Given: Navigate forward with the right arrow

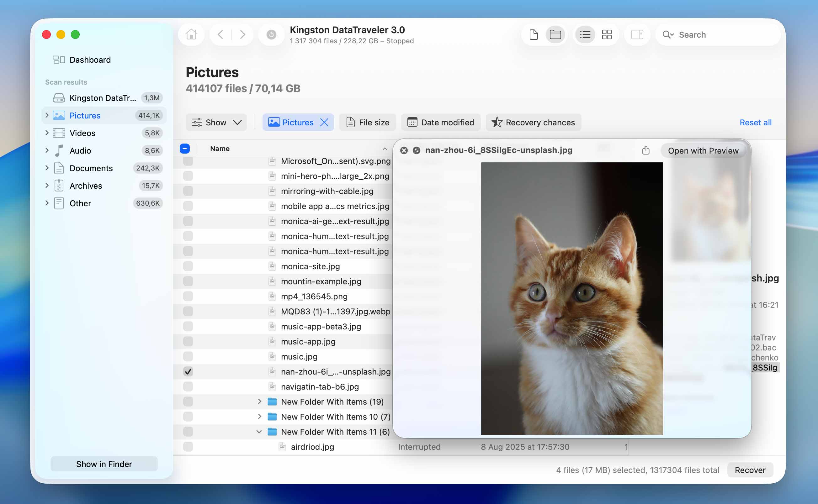Looking at the screenshot, I should point(242,34).
